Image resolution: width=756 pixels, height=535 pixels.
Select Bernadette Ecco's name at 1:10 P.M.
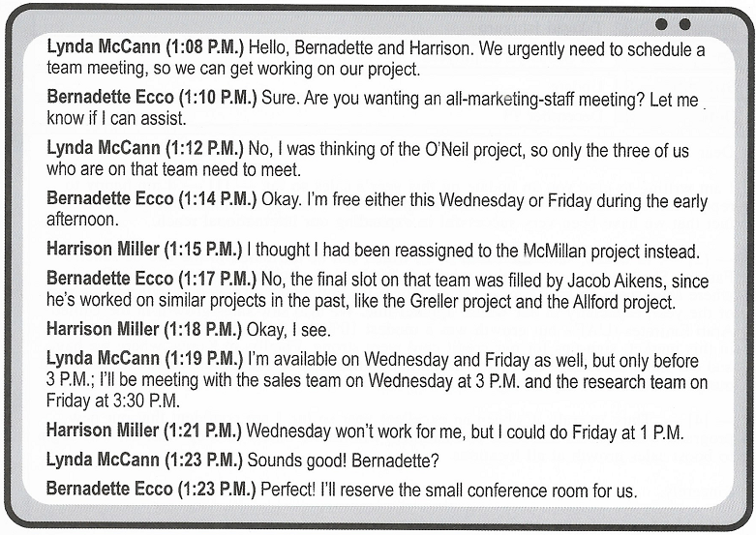[107, 97]
